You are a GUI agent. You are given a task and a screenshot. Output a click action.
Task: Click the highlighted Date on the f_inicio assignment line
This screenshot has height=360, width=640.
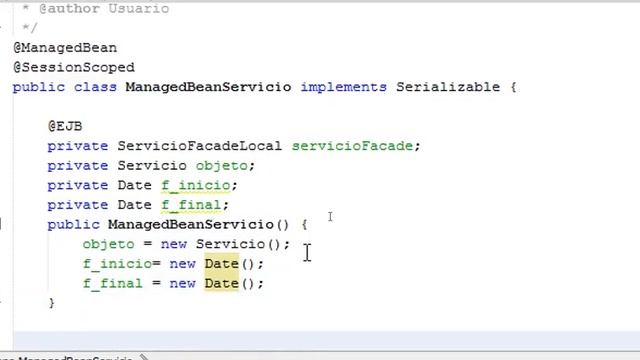click(x=221, y=264)
